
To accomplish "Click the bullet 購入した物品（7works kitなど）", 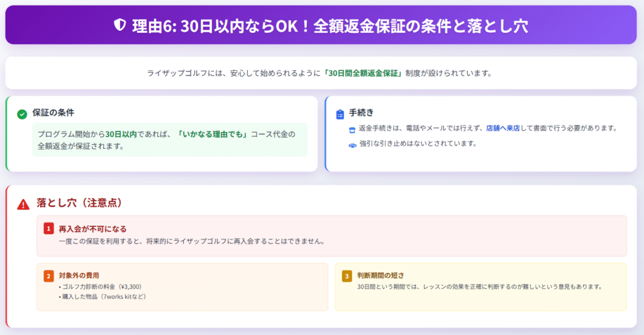I will click(104, 297).
